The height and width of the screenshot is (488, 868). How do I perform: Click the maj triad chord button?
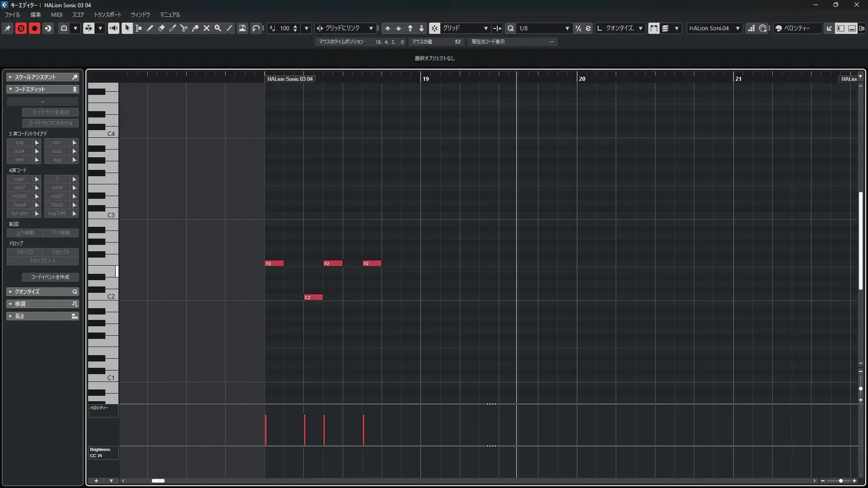(x=20, y=142)
